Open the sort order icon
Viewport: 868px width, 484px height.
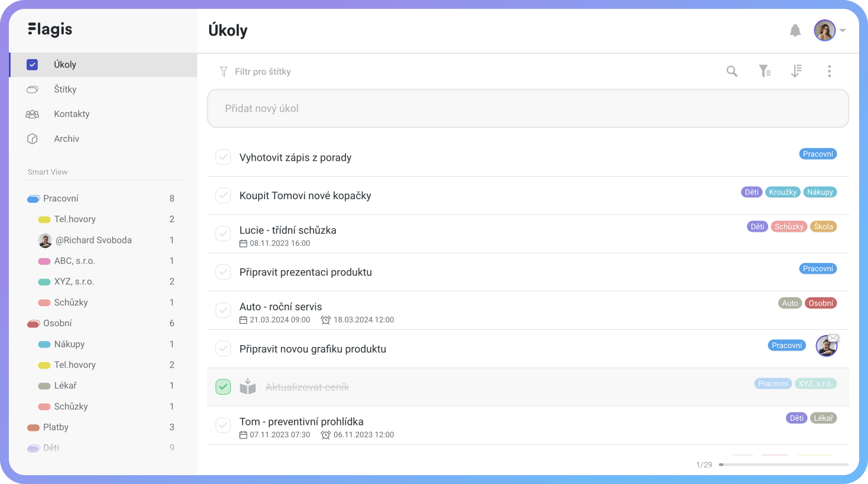(x=797, y=72)
